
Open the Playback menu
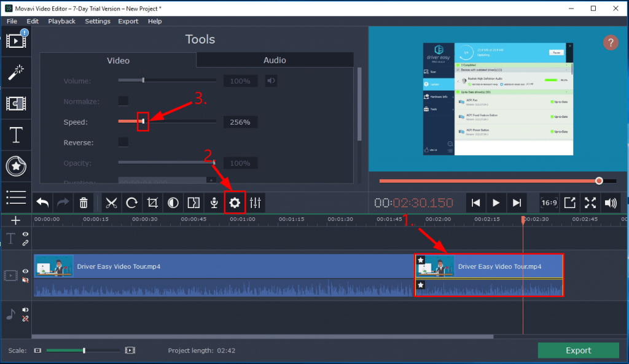click(x=62, y=21)
